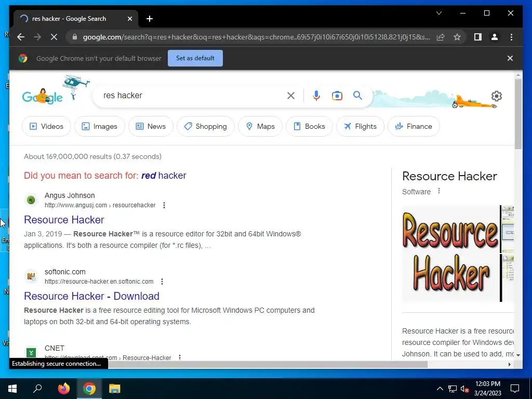Open the Resource Hacker - Download link
Screen dimensions: 532x399
[91, 296]
